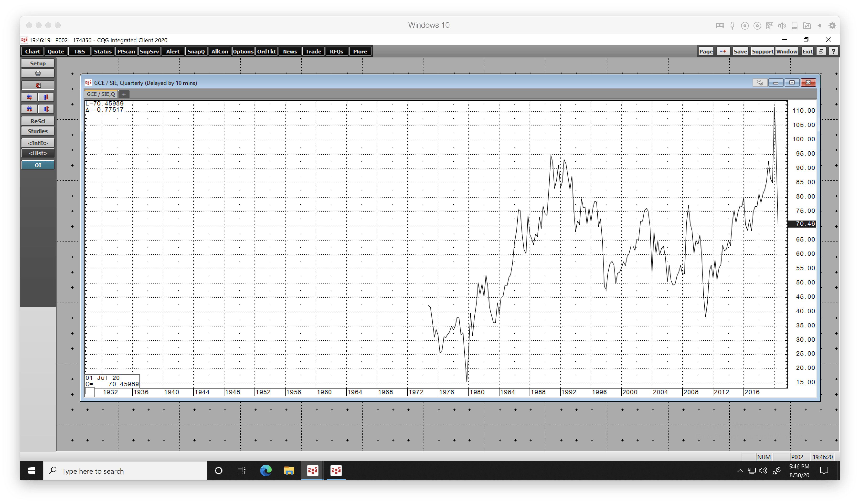The width and height of the screenshot is (860, 504).
Task: Click the Trade toolbar button
Action: [313, 52]
